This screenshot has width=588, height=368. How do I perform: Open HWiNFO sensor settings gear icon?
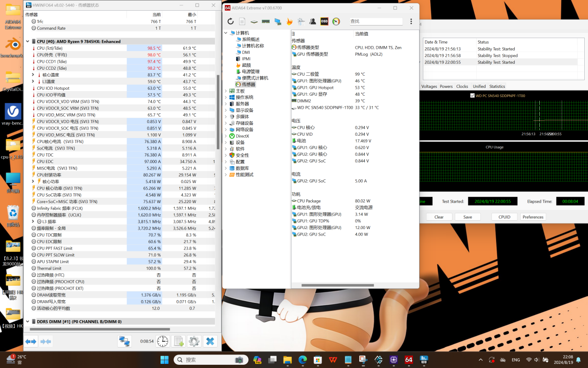[x=194, y=342]
